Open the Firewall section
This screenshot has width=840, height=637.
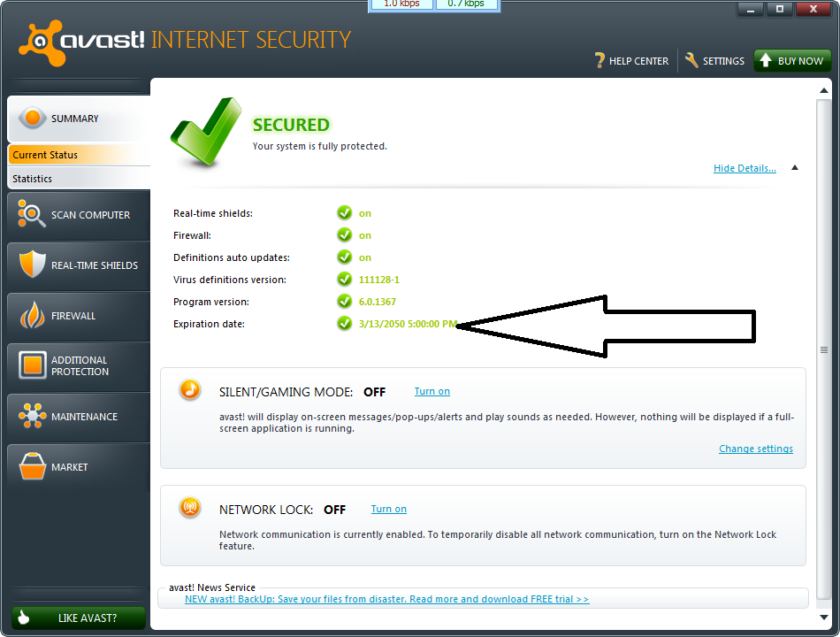click(79, 315)
